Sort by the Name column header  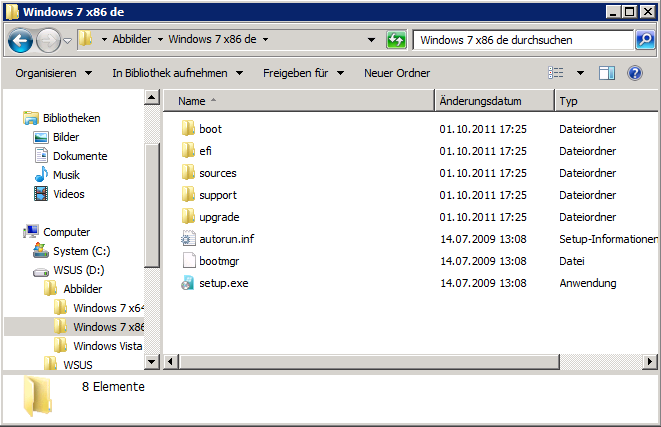click(x=298, y=101)
